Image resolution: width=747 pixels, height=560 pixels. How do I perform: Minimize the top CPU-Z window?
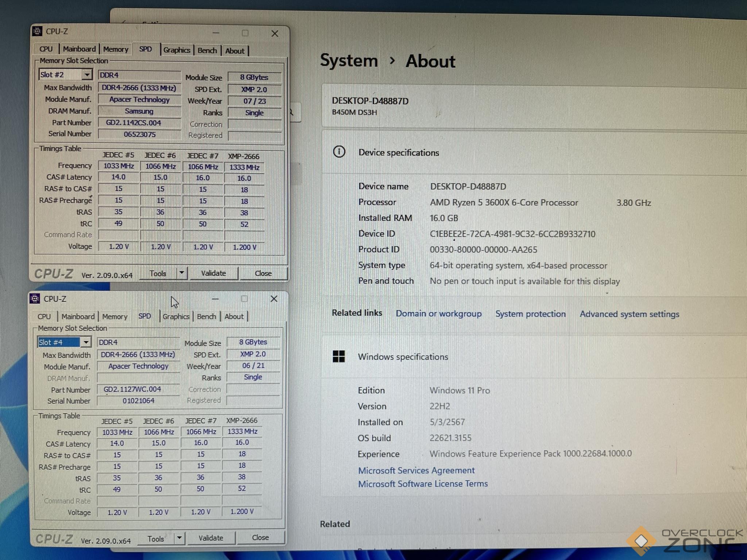[216, 33]
